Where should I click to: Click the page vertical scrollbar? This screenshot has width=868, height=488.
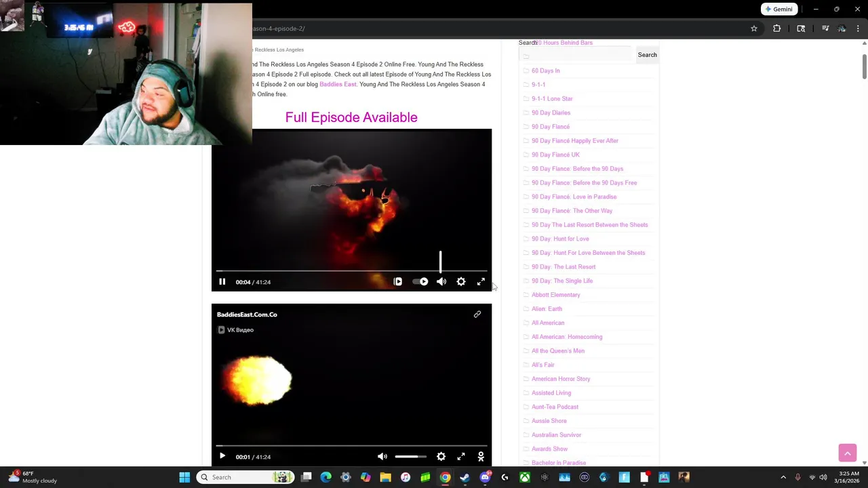pos(864,66)
